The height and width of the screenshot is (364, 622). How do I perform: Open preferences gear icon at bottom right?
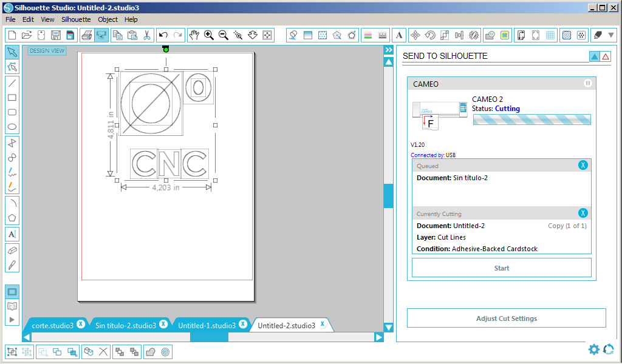point(594,349)
